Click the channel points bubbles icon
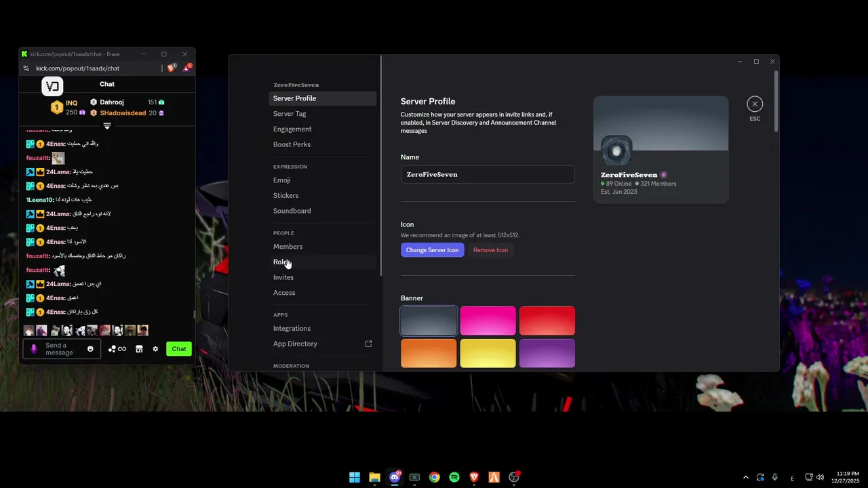This screenshot has height=488, width=868. tap(112, 349)
